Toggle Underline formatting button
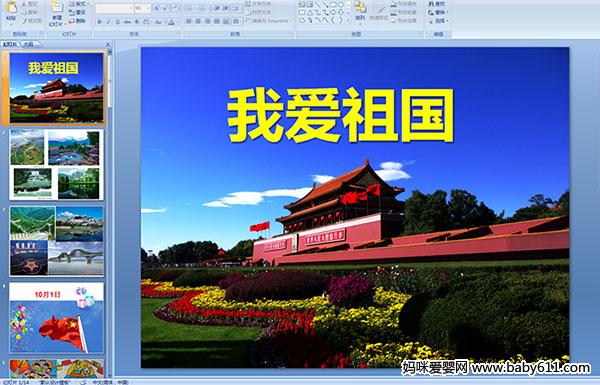Viewport: 600px width, 385px height. [x=117, y=22]
